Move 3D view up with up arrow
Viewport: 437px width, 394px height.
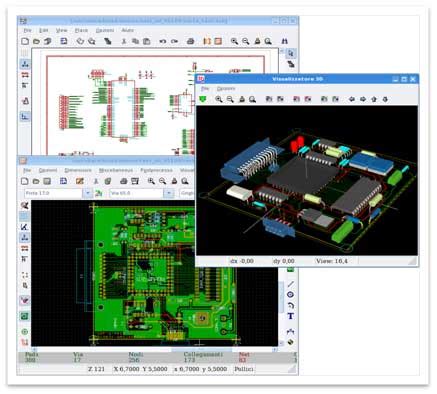coord(374,99)
